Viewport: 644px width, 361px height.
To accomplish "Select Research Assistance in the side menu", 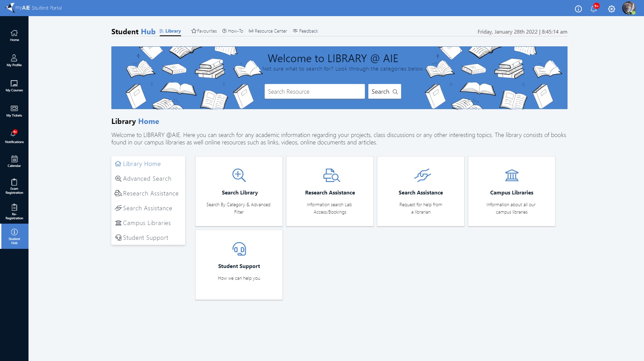I will (x=148, y=193).
